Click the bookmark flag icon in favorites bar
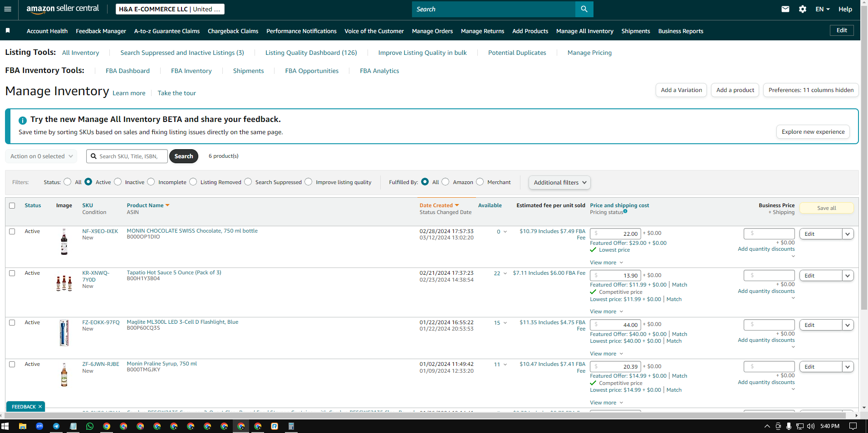Screen dimensions: 868x433 (8, 30)
